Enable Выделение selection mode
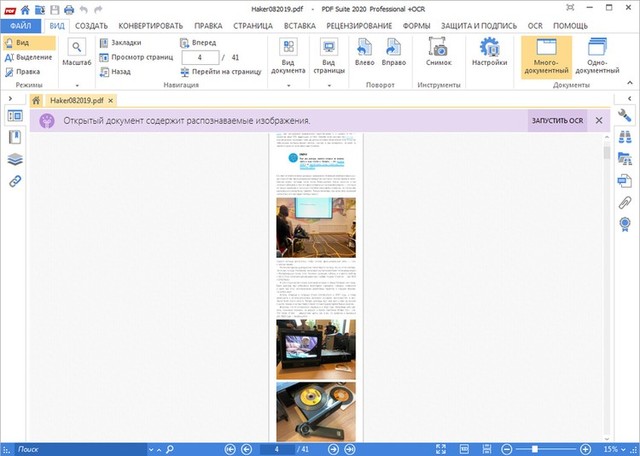640x456 pixels. pyautogui.click(x=28, y=57)
